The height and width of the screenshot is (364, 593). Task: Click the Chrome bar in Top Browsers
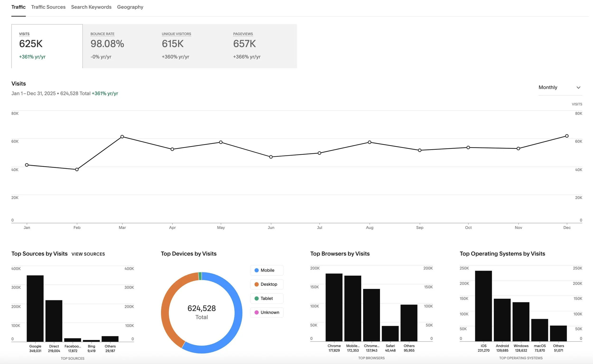(x=334, y=307)
